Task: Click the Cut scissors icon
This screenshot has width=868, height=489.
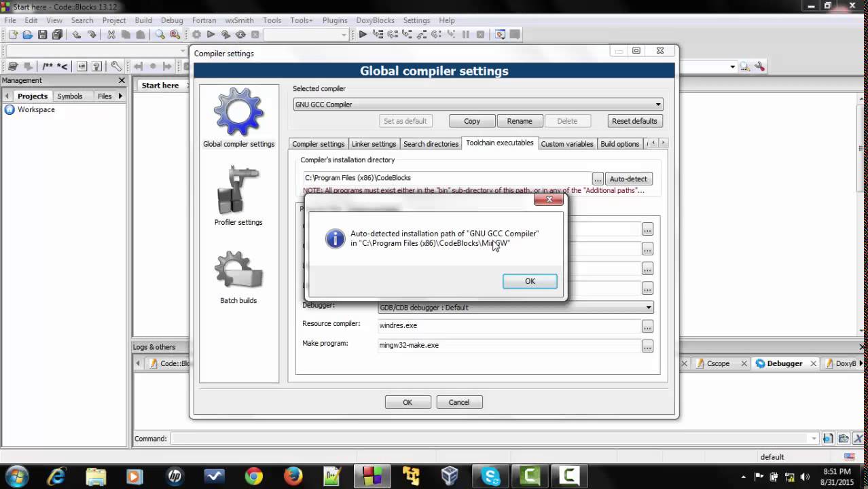Action: pyautogui.click(x=111, y=35)
